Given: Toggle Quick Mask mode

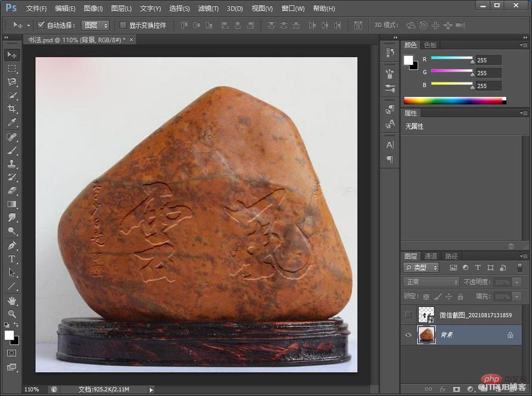Looking at the screenshot, I should [x=11, y=353].
